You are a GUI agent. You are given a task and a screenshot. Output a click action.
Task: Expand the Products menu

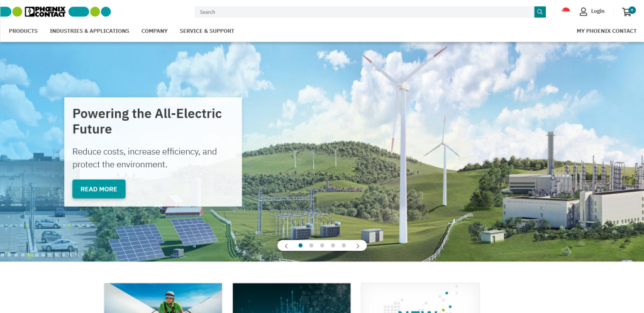point(23,31)
